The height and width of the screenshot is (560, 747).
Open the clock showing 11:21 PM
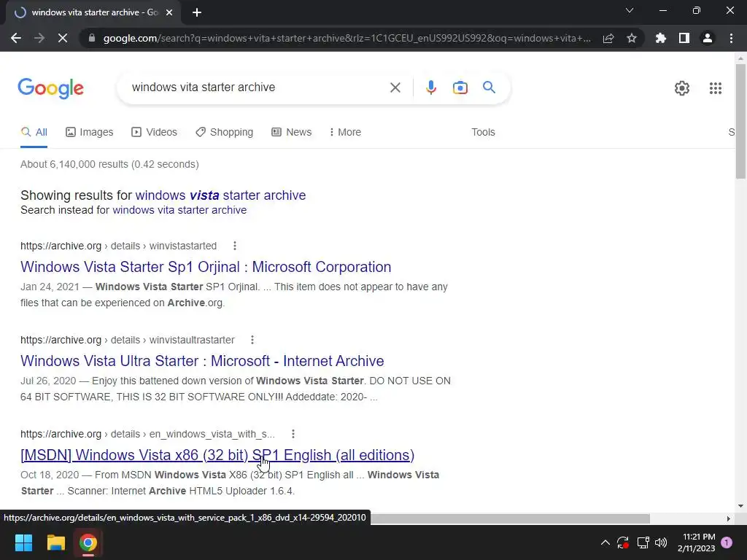pos(697,542)
